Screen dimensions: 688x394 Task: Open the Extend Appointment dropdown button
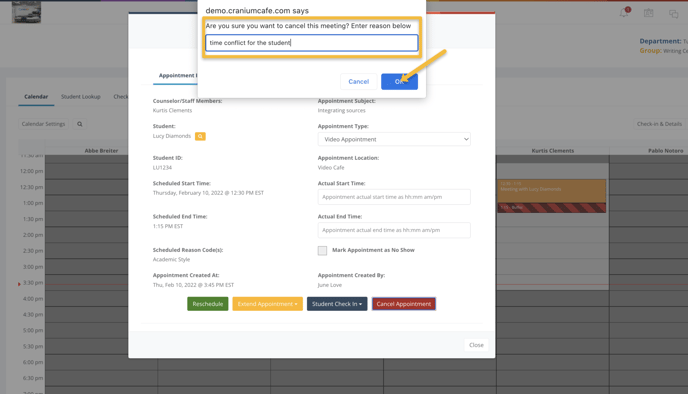[x=267, y=304]
